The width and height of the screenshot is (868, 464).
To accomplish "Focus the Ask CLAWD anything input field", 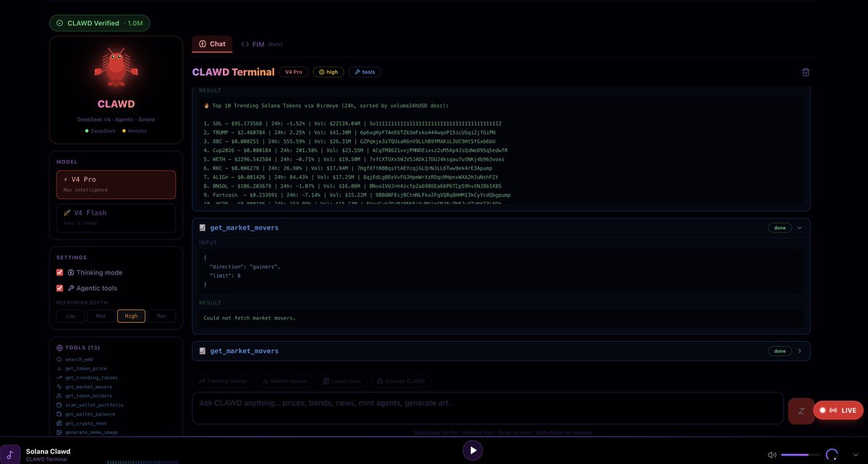I will pyautogui.click(x=488, y=408).
